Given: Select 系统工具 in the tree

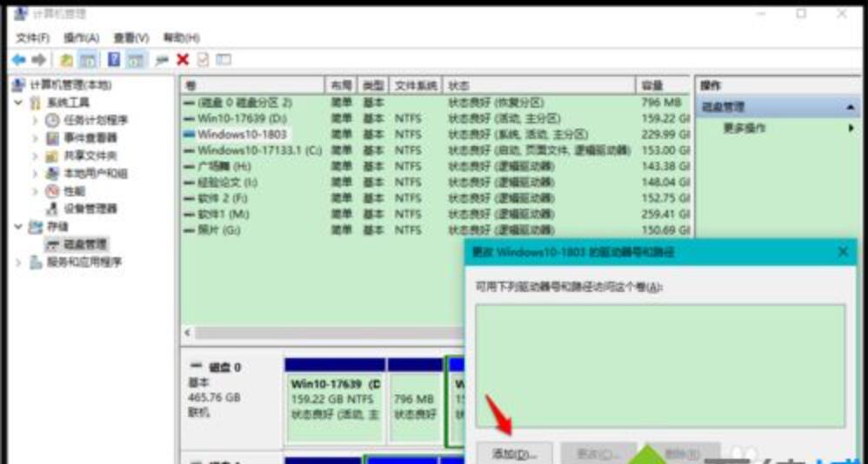Looking at the screenshot, I should click(68, 103).
